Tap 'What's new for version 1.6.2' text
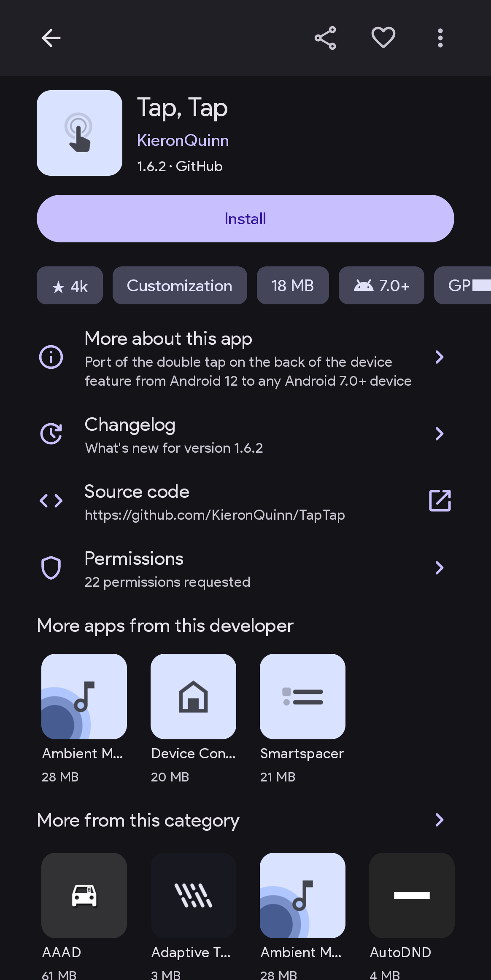The width and height of the screenshot is (491, 980). tap(174, 448)
